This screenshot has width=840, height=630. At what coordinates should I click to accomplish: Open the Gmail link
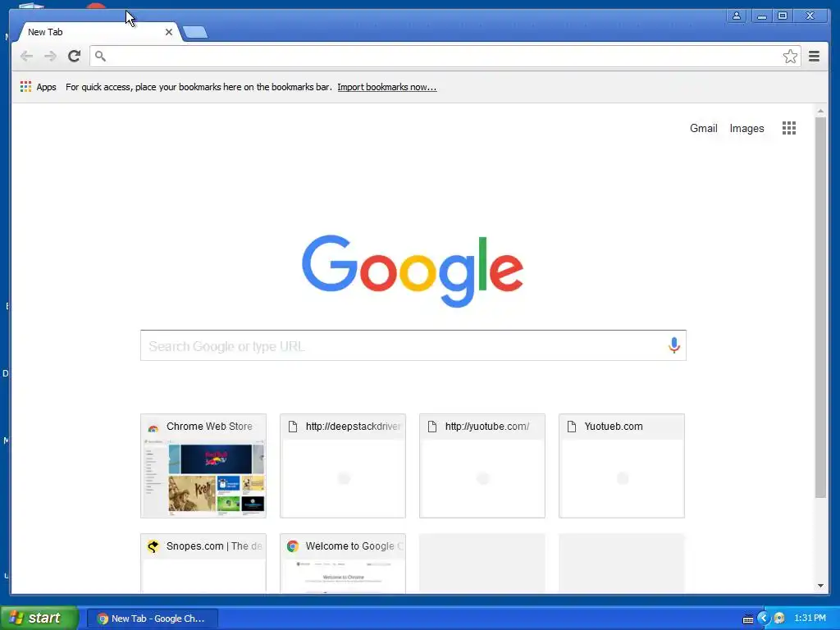coord(703,128)
